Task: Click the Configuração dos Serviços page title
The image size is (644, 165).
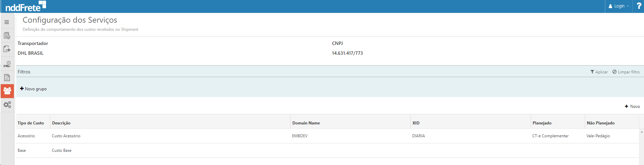Action: [70, 20]
